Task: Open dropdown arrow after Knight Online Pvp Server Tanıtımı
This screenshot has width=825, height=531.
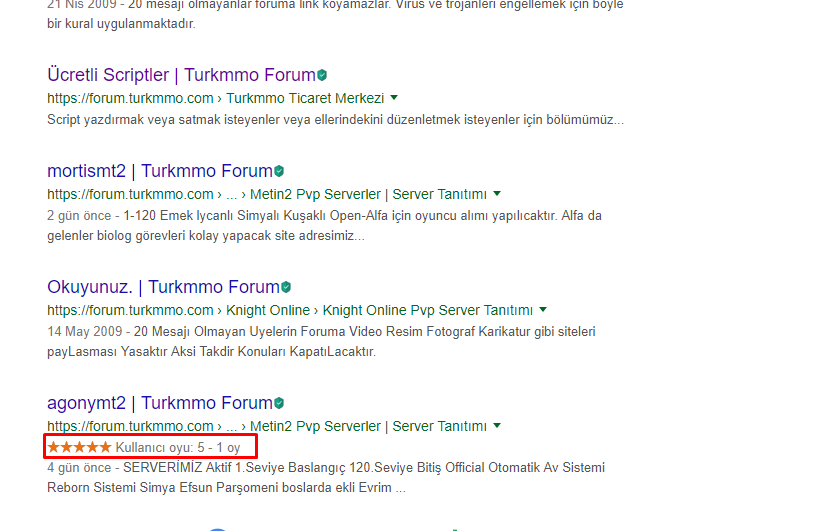Action: pyautogui.click(x=543, y=309)
